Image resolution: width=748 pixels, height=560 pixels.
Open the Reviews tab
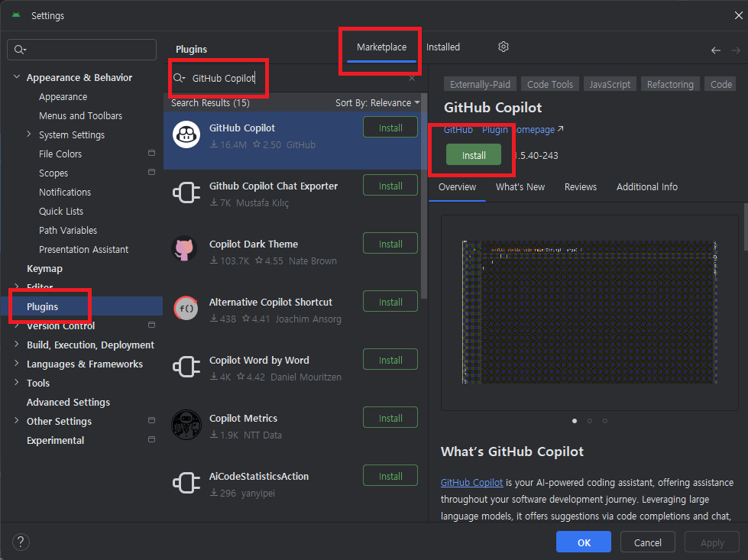coord(581,187)
